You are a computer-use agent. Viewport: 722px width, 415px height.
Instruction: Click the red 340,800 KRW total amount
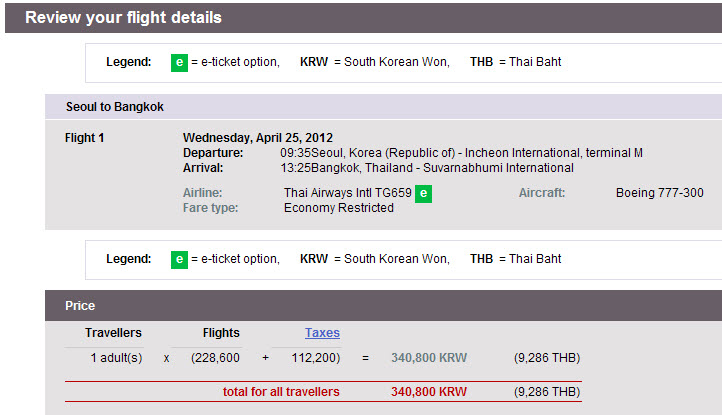point(429,392)
